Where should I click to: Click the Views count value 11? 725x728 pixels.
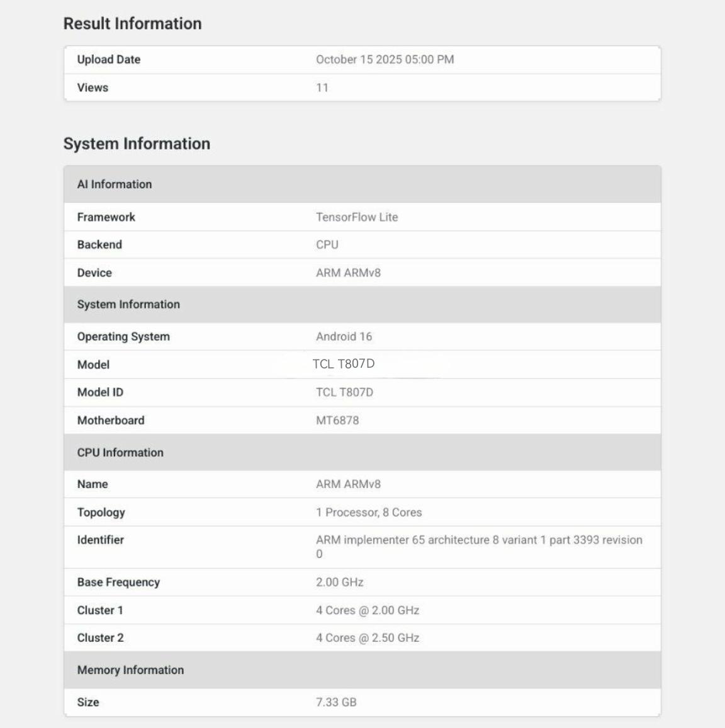[322, 88]
